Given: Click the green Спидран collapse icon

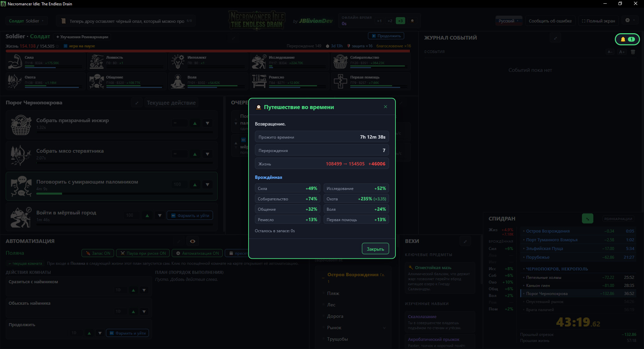Looking at the screenshot, I should [587, 218].
